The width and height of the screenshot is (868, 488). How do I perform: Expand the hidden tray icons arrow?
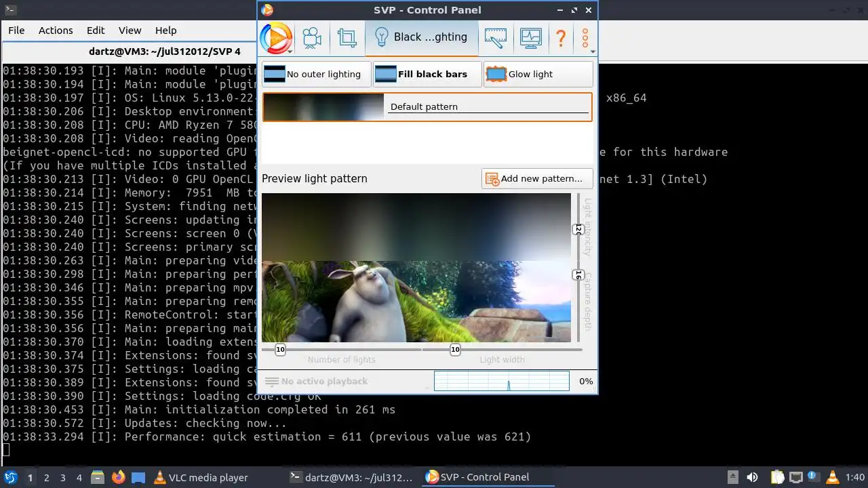(732, 477)
